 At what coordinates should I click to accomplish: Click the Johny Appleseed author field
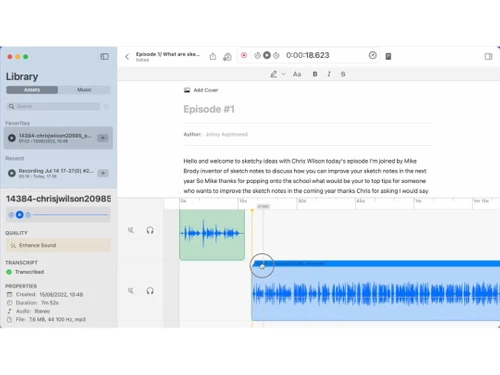[x=226, y=134]
